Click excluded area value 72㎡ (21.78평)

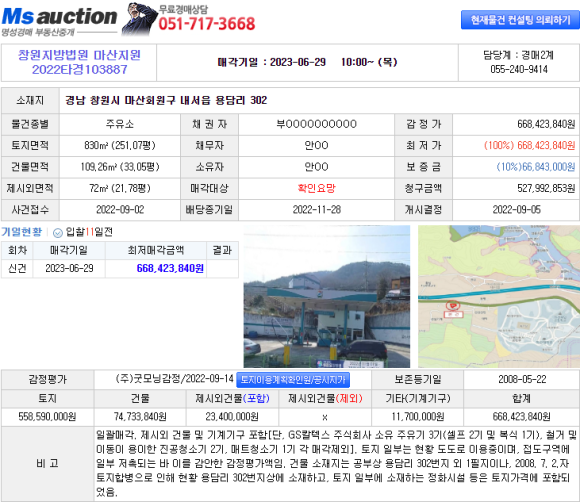pos(120,188)
